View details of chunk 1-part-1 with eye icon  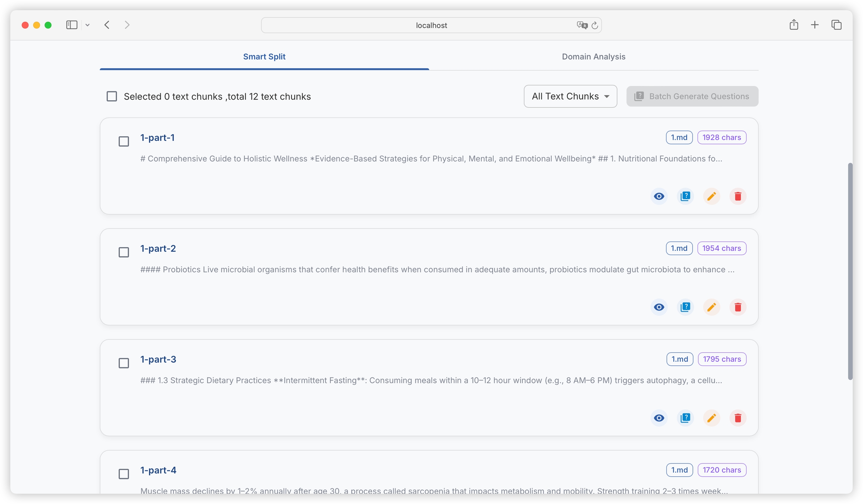tap(659, 196)
